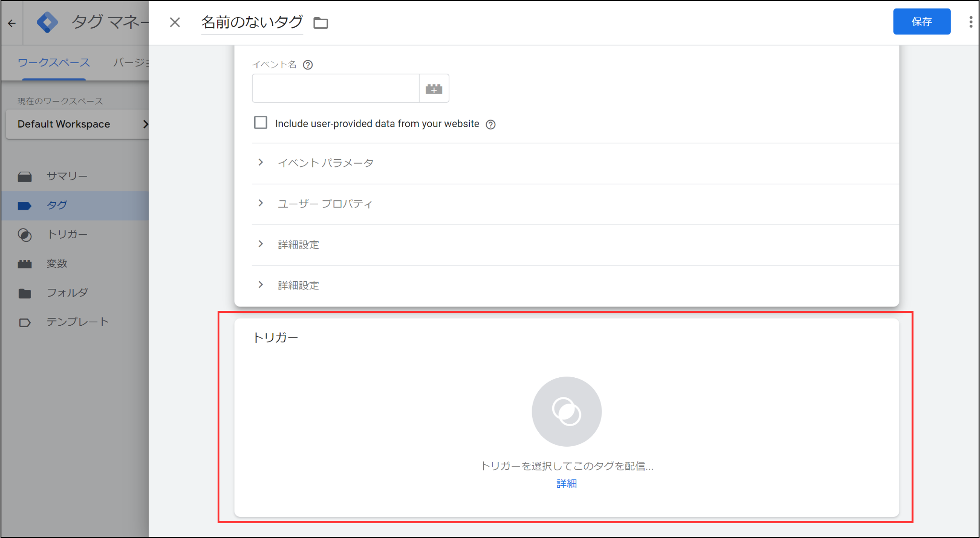The image size is (980, 538).
Task: Click the 変数 sidebar icon
Action: pyautogui.click(x=25, y=264)
